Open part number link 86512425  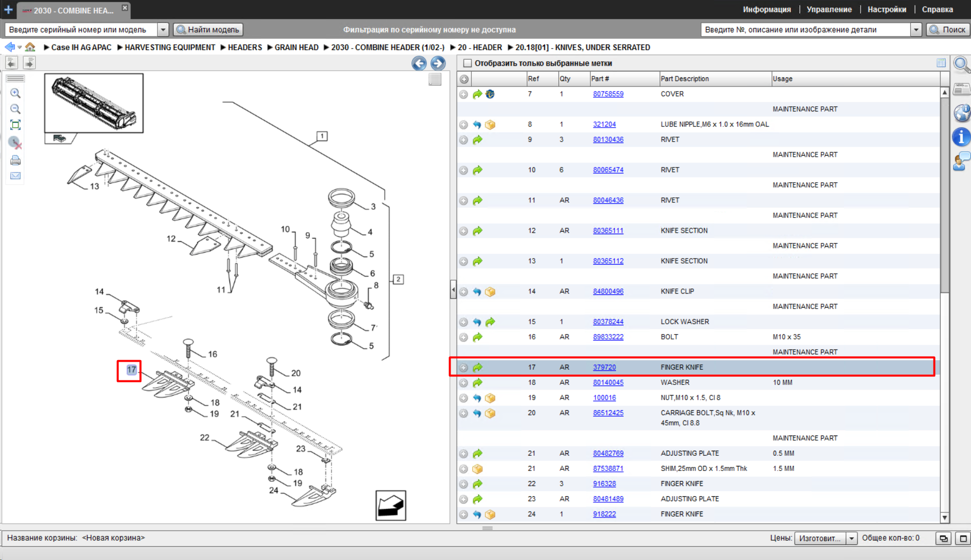point(608,413)
